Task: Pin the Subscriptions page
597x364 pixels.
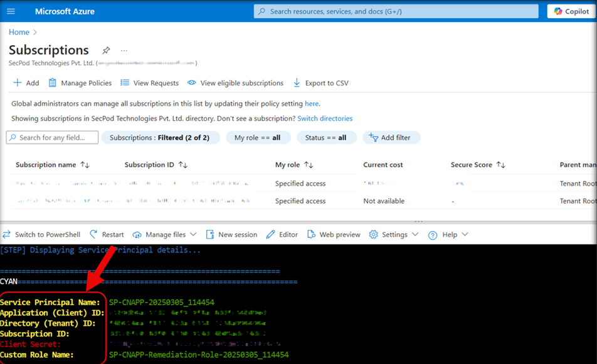Action: pyautogui.click(x=106, y=50)
